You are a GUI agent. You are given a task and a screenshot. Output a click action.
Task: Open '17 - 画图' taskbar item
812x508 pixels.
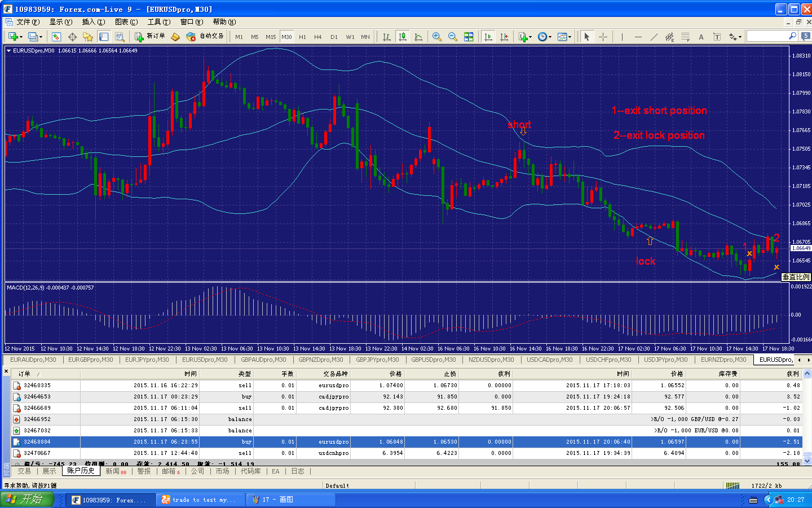[289, 500]
